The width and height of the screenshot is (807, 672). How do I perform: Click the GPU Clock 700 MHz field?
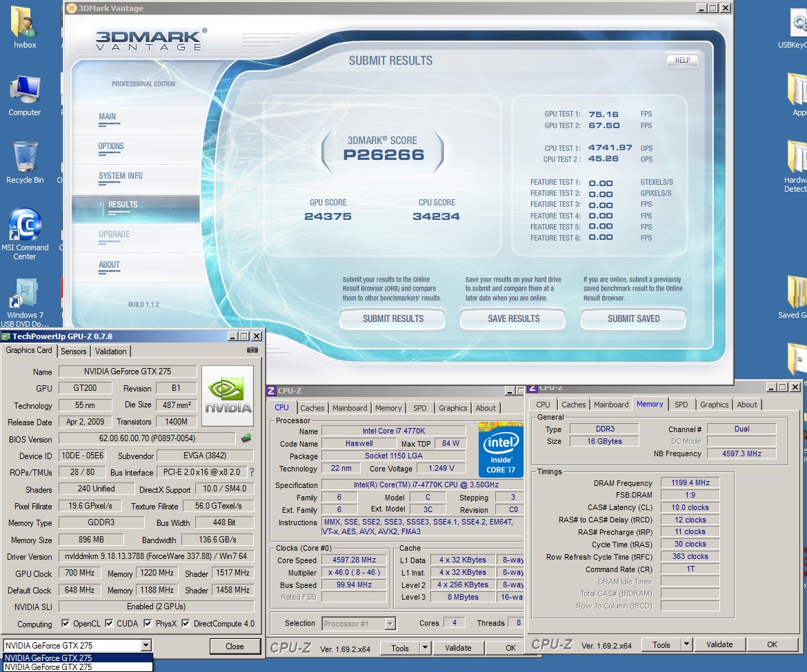[x=79, y=573]
